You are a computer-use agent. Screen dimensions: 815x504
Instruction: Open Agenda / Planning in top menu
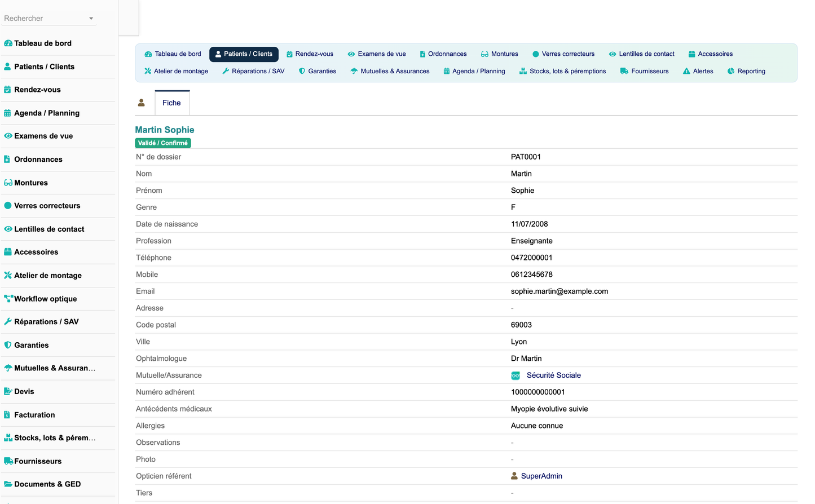[474, 71]
